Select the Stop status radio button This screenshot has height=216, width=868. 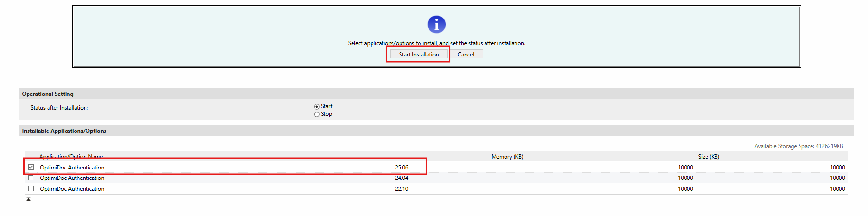[317, 114]
